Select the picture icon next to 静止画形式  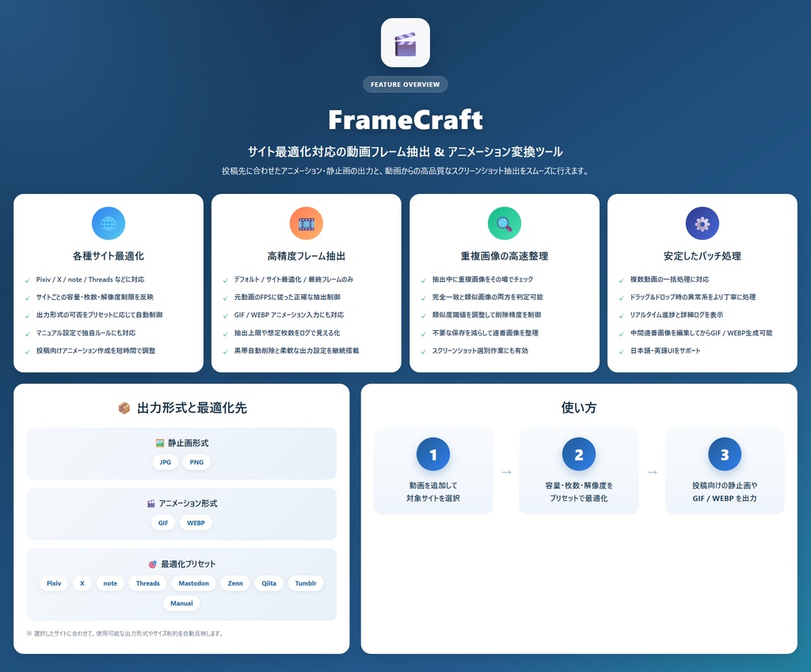(x=157, y=443)
